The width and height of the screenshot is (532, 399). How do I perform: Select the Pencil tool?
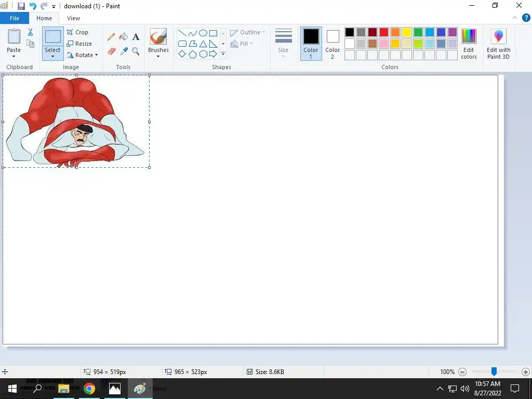tap(111, 37)
